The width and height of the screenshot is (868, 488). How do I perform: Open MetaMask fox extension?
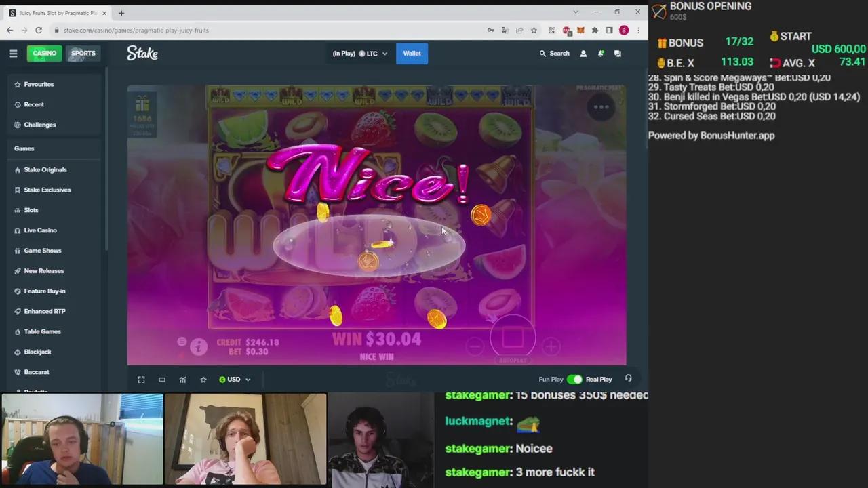(580, 30)
